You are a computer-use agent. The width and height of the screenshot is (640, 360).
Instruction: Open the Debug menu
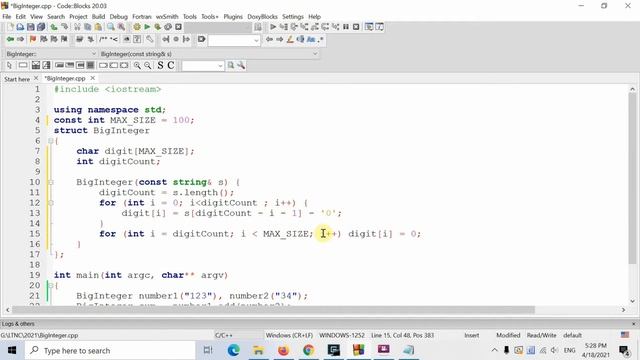click(x=119, y=17)
